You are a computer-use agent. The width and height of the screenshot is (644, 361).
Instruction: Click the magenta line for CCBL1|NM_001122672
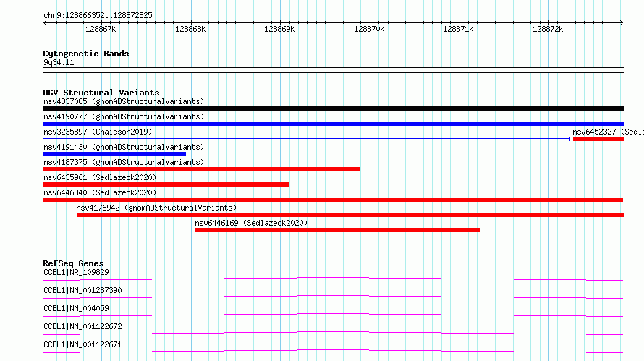(x=333, y=333)
